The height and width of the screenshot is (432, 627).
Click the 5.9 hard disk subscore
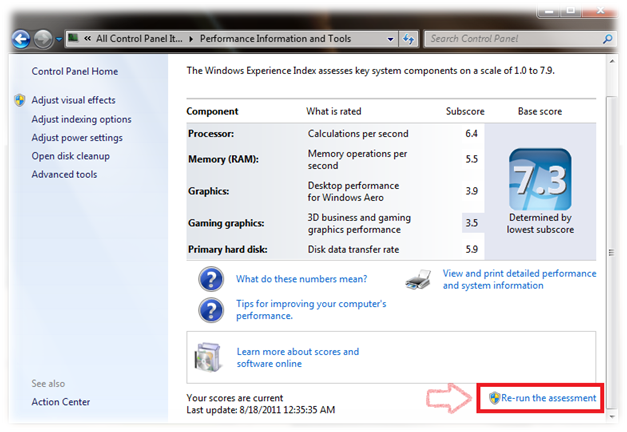tap(471, 250)
